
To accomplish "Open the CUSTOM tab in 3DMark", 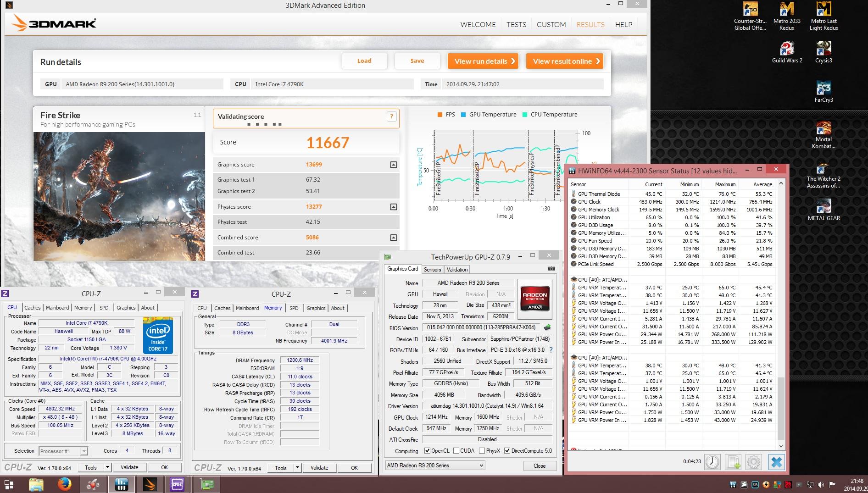I will (551, 24).
